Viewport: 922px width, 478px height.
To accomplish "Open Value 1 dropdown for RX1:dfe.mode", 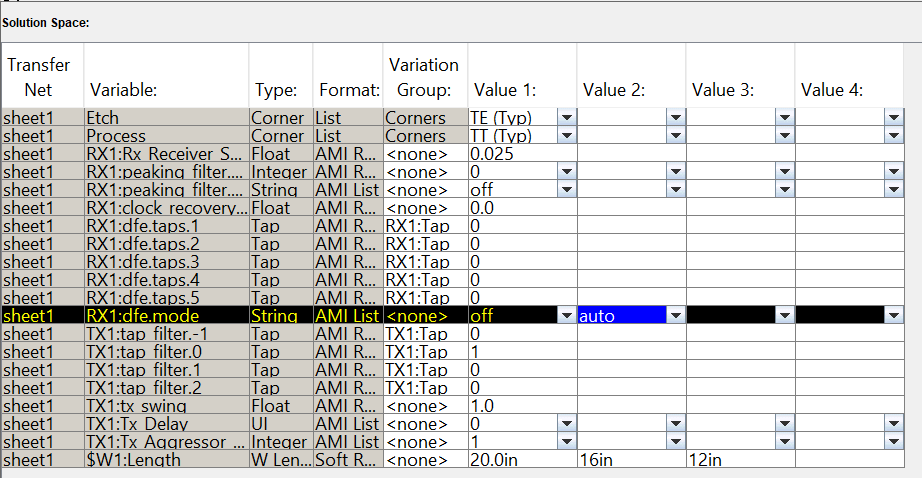I will (x=566, y=316).
